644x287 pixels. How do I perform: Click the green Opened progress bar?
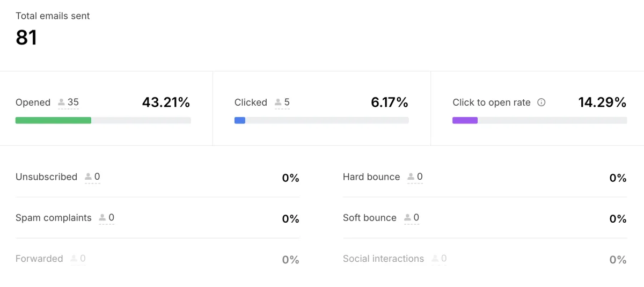pos(53,120)
